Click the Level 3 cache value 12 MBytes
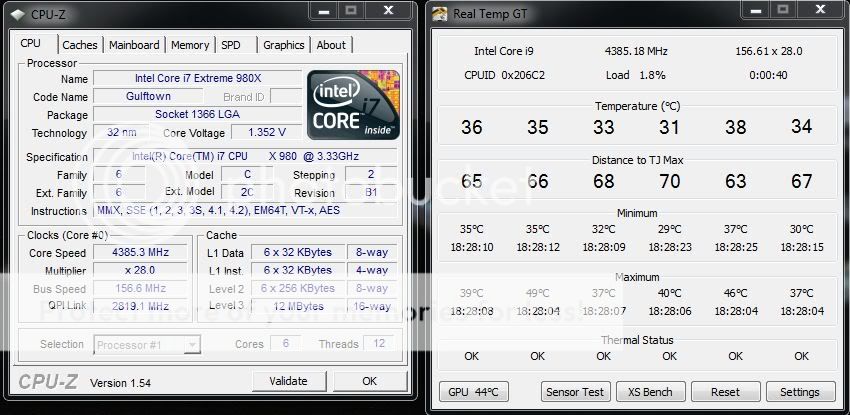This screenshot has width=850, height=415. point(298,306)
